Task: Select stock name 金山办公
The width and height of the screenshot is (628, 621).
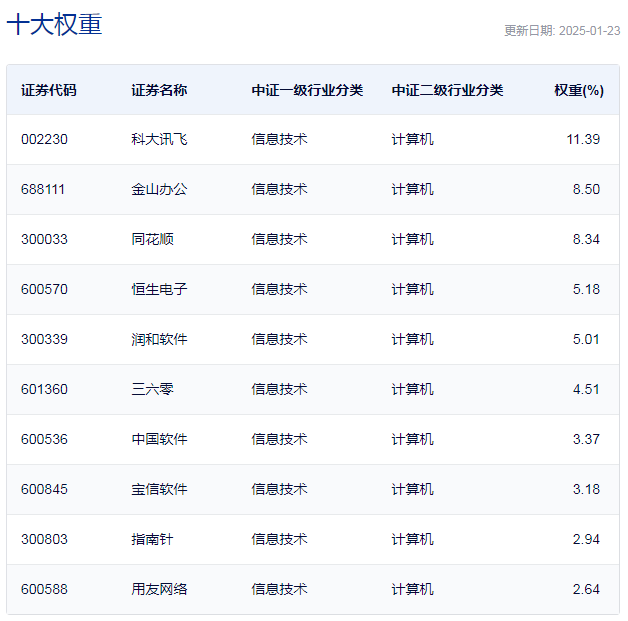Action: (159, 189)
